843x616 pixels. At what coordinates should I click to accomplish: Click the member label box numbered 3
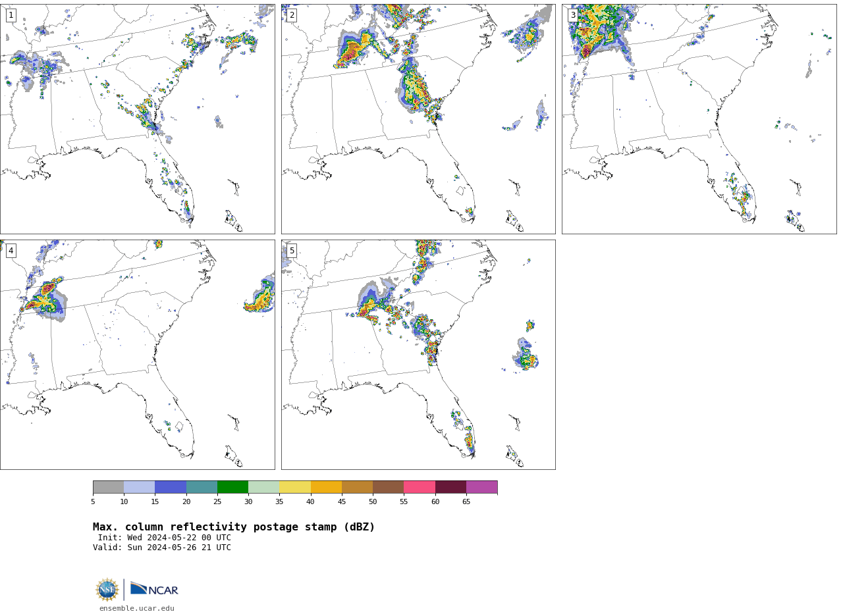coord(573,15)
